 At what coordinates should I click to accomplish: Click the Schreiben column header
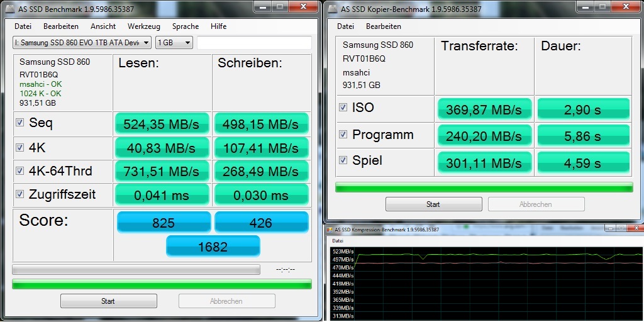point(250,64)
